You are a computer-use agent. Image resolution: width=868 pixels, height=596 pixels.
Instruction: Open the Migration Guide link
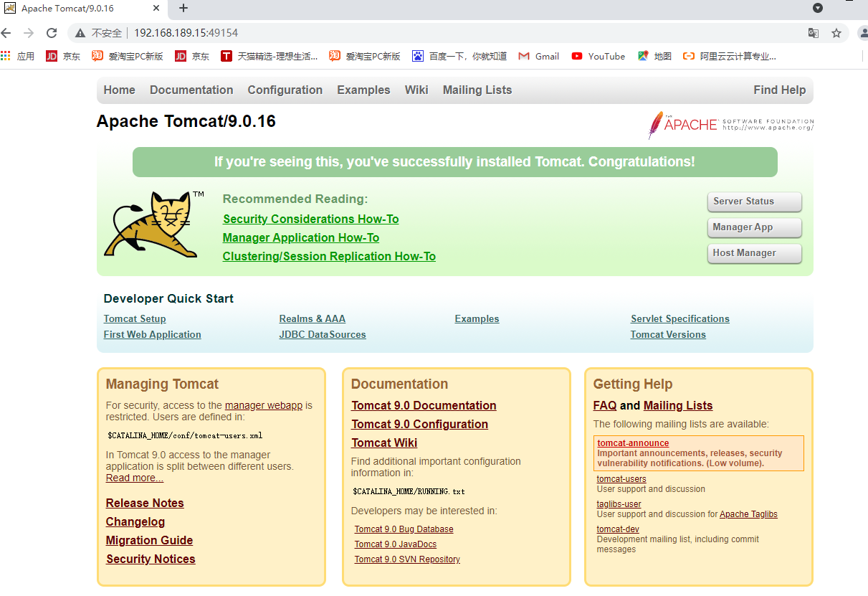coord(150,540)
